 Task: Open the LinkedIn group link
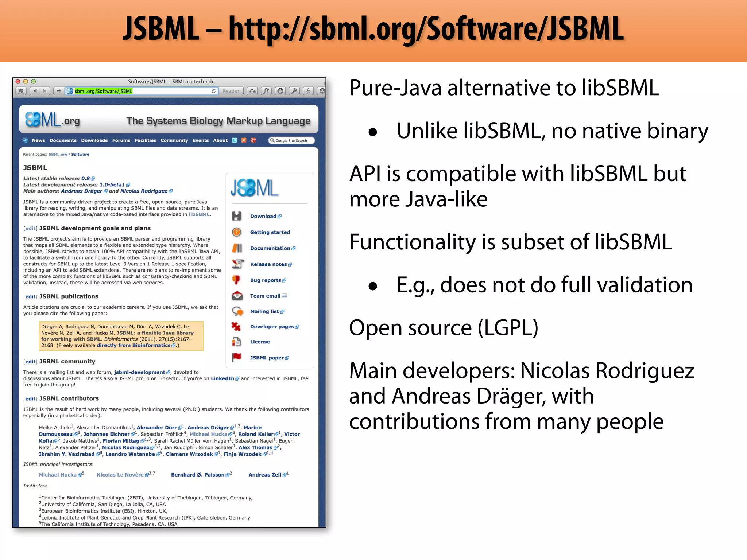pyautogui.click(x=225, y=378)
